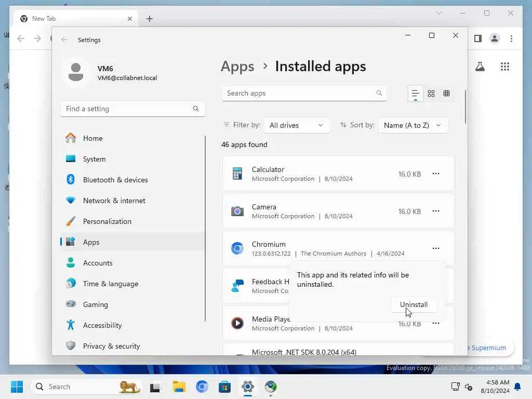Click the Find a setting magnifier icon
The width and height of the screenshot is (532, 399).
pos(196,109)
